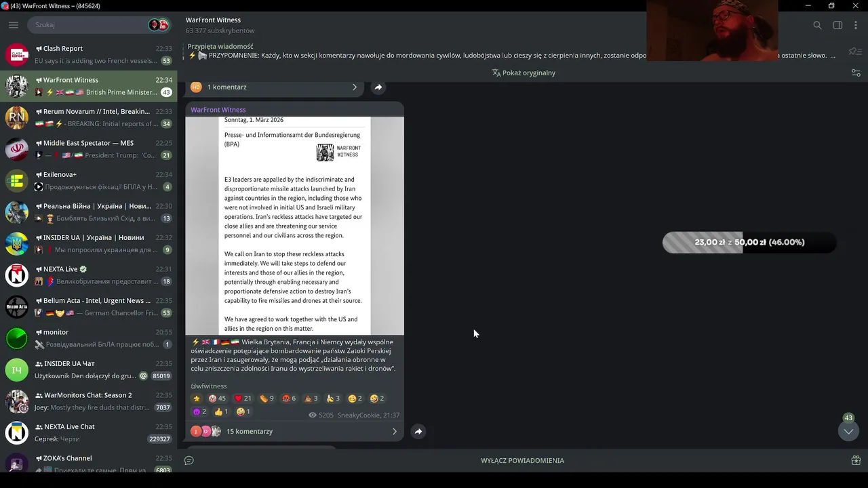This screenshot has height=488, width=868.
Task: Click Pokaż oryginalny translate button
Action: click(x=523, y=73)
